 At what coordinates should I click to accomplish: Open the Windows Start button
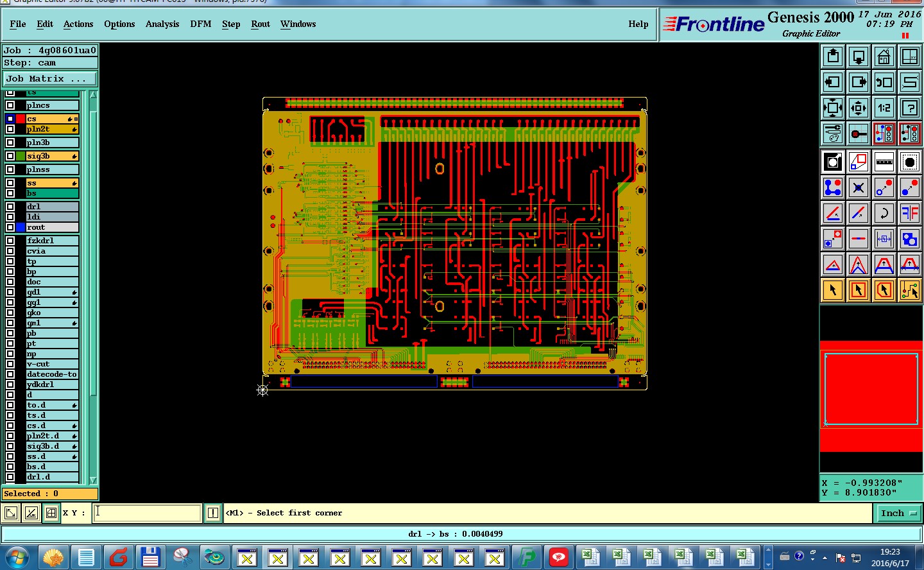[17, 557]
